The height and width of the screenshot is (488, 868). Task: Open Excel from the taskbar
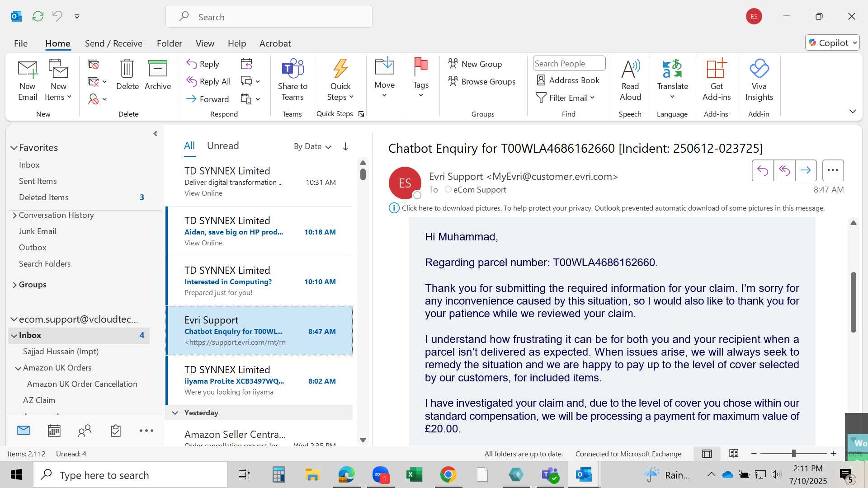click(414, 474)
